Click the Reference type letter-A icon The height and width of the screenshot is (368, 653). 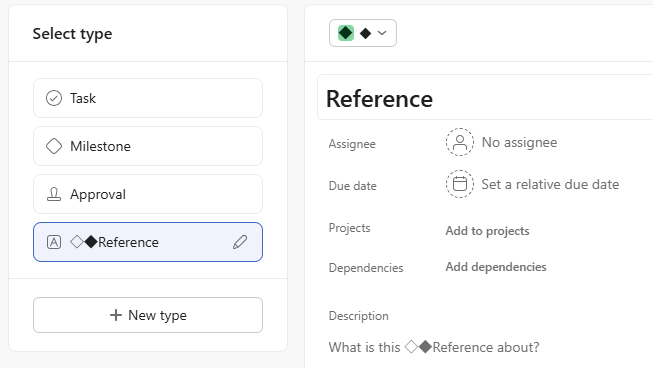54,242
